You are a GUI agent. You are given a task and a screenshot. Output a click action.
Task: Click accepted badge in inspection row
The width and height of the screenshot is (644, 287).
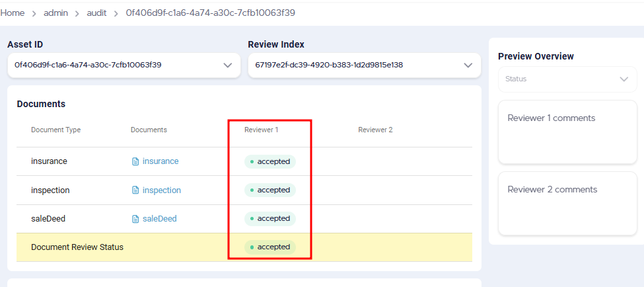[270, 190]
